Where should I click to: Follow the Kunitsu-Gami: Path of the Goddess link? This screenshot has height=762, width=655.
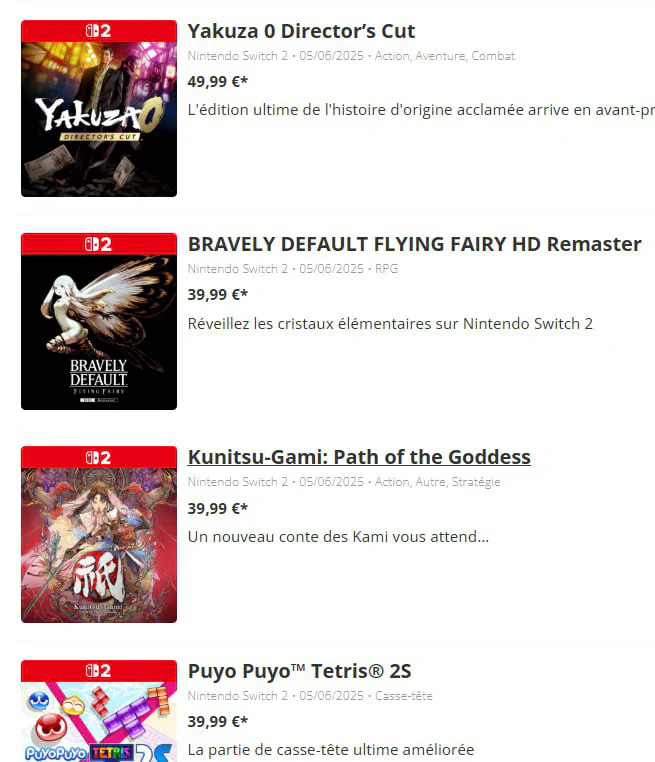pos(359,457)
